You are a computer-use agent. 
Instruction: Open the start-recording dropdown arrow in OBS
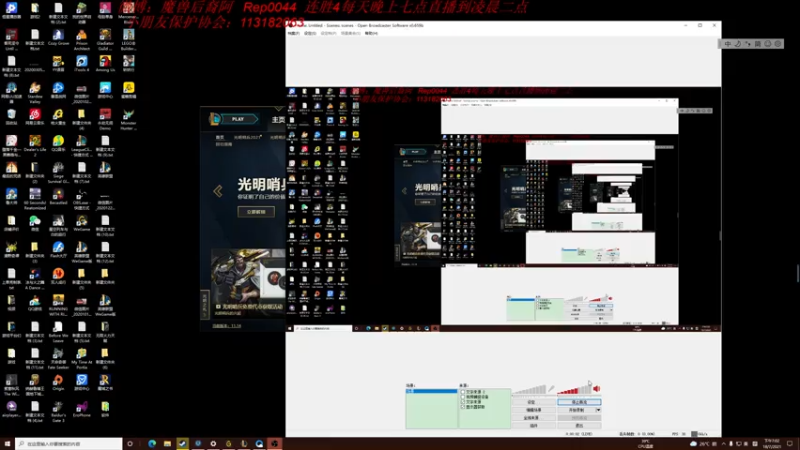598,410
